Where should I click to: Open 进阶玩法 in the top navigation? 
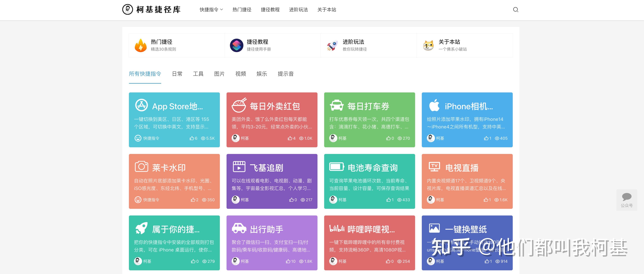point(298,10)
